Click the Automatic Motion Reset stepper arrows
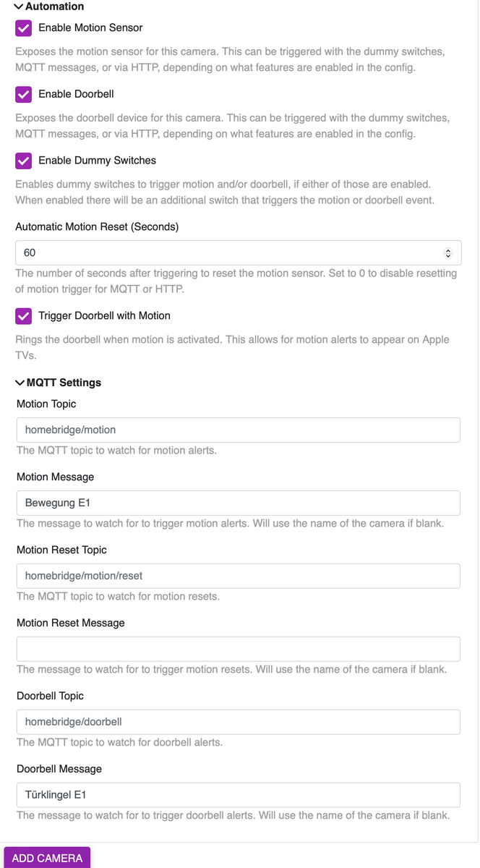 coord(447,253)
